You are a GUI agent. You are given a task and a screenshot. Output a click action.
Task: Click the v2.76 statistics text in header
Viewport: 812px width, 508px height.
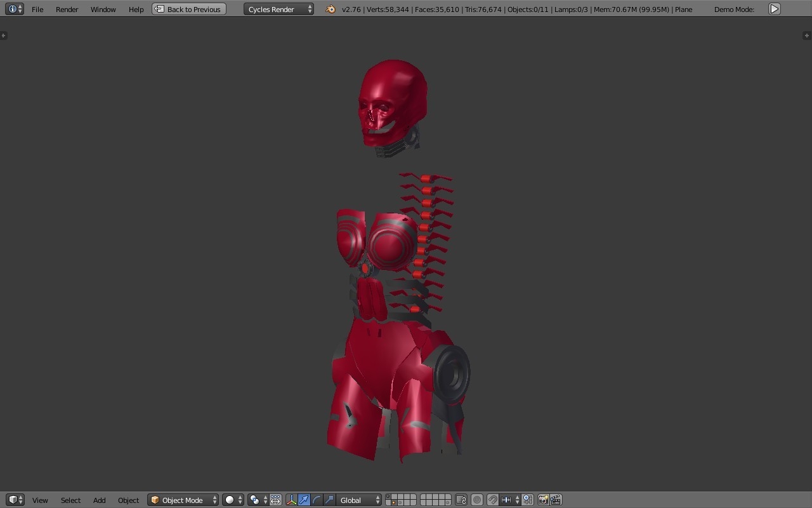click(x=517, y=9)
